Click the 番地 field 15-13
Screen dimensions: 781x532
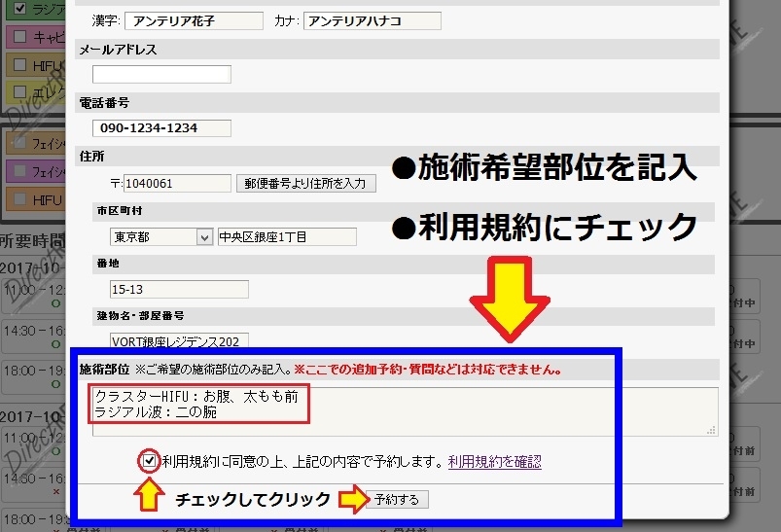pos(179,289)
